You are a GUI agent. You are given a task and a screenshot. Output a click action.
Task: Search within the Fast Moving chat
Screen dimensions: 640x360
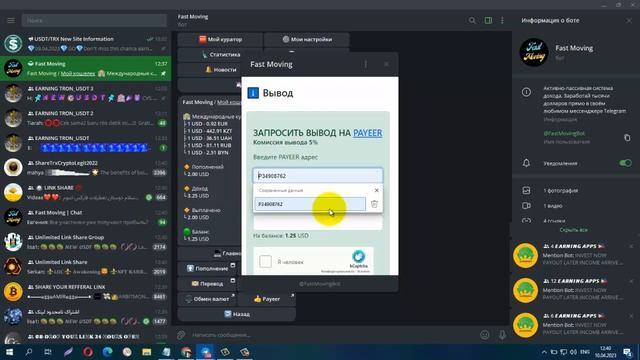472,20
